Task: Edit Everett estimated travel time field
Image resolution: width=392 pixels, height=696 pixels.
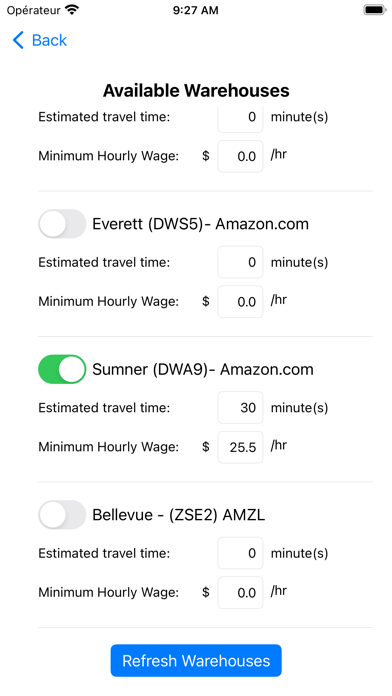Action: (240, 262)
